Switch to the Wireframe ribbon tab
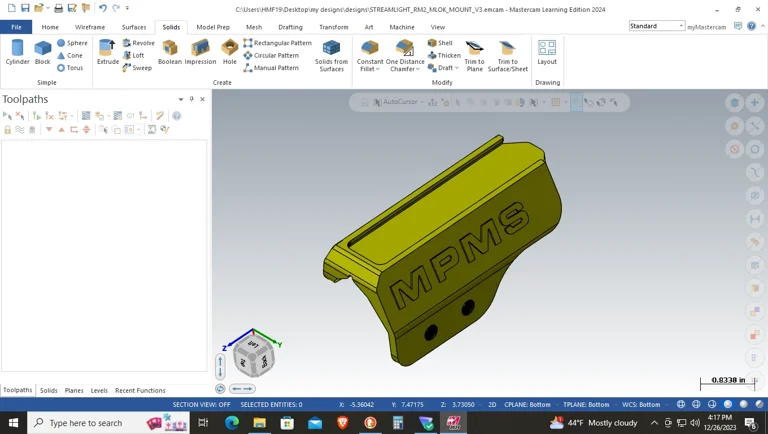 [x=90, y=27]
